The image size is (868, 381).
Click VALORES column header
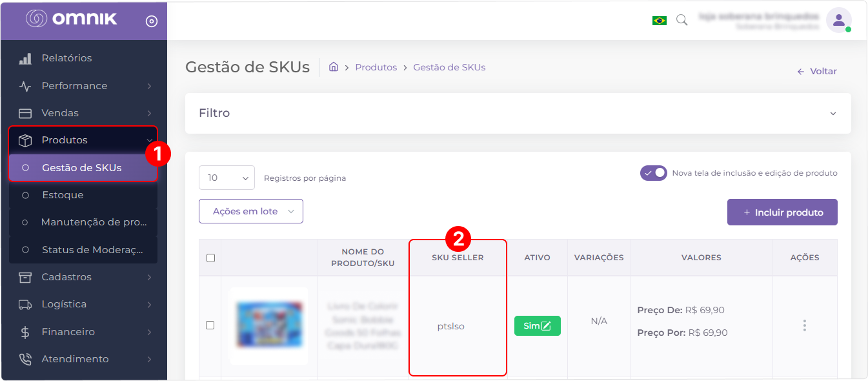(701, 258)
